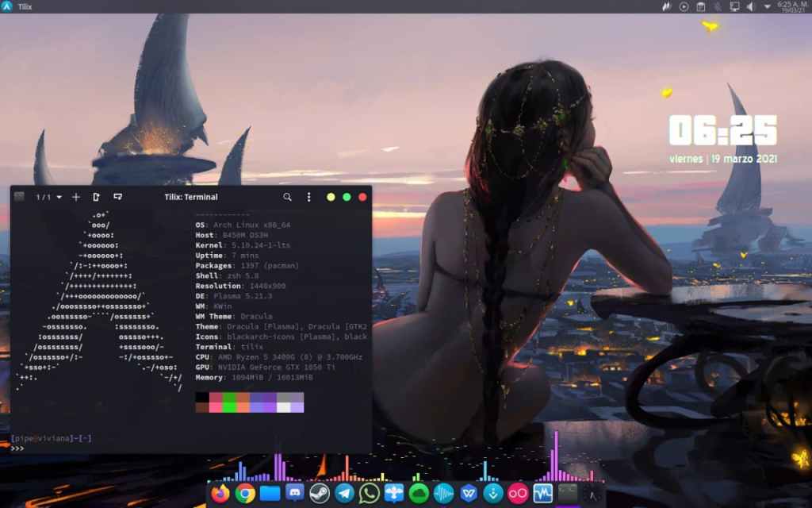Click the Tilix search icon
The height and width of the screenshot is (508, 812).
[287, 197]
